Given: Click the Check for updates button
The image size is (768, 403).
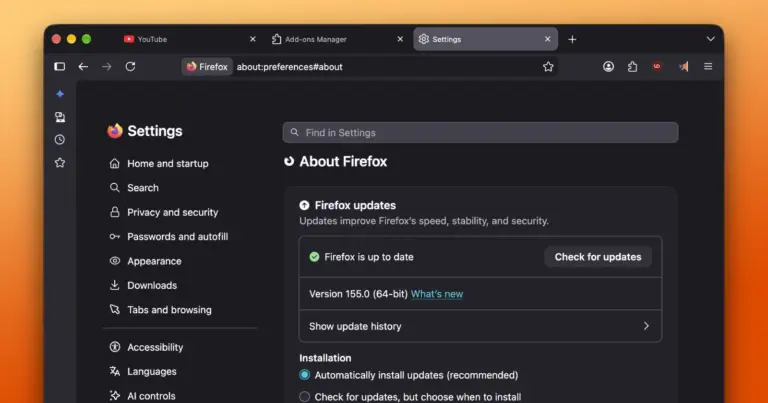Looking at the screenshot, I should click(x=598, y=257).
